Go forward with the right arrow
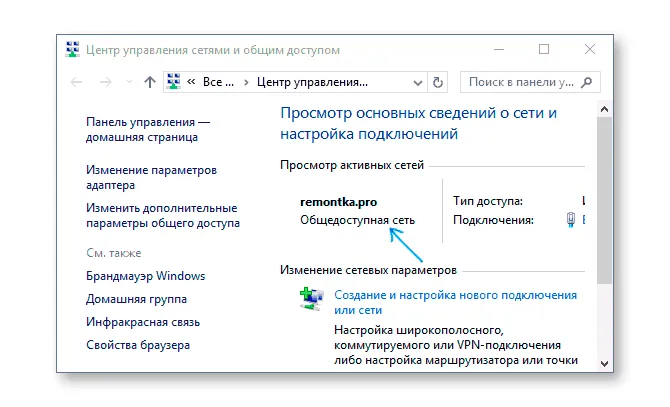 pyautogui.click(x=106, y=82)
